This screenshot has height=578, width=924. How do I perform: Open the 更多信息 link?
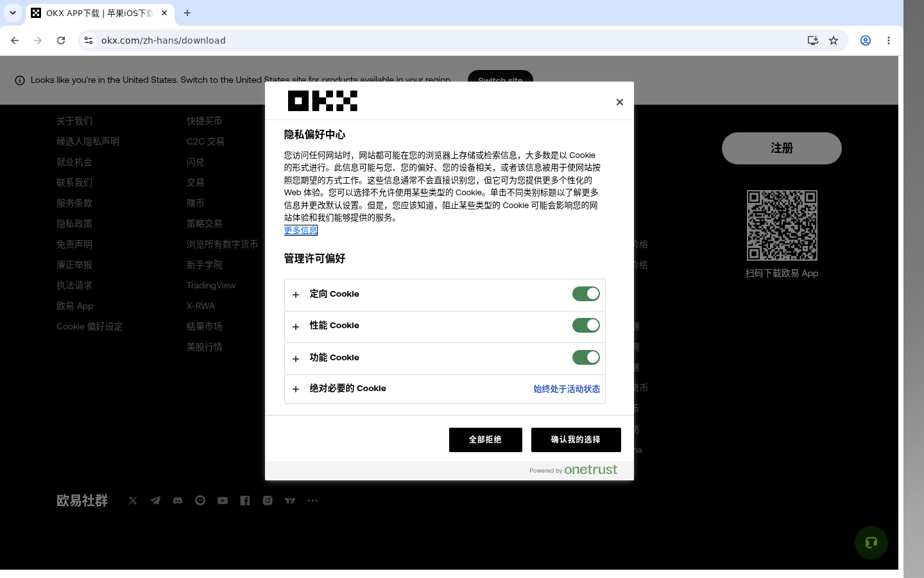tap(301, 230)
